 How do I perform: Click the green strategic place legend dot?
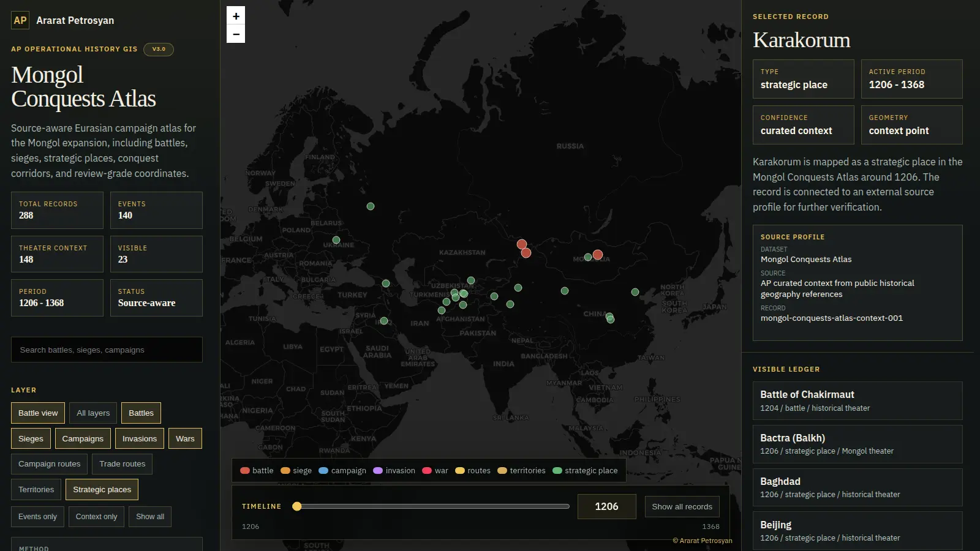point(557,471)
